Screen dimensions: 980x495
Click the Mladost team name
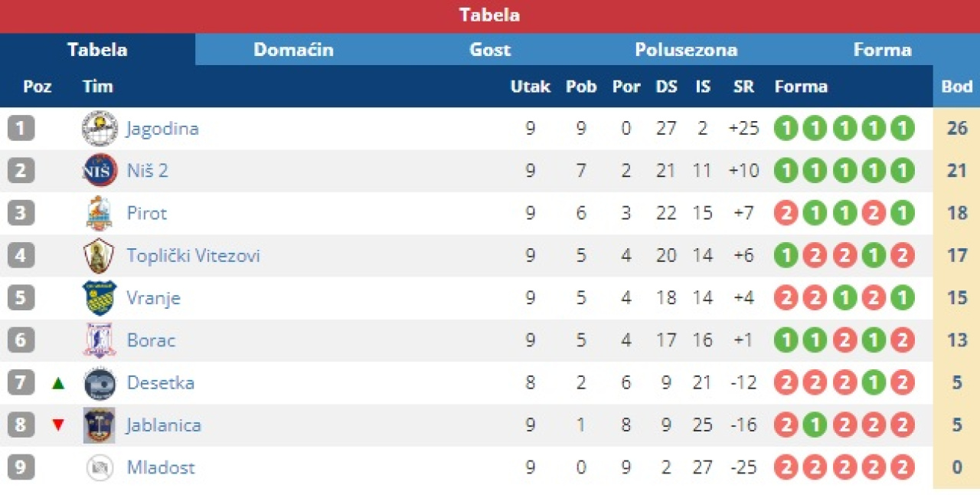(161, 467)
